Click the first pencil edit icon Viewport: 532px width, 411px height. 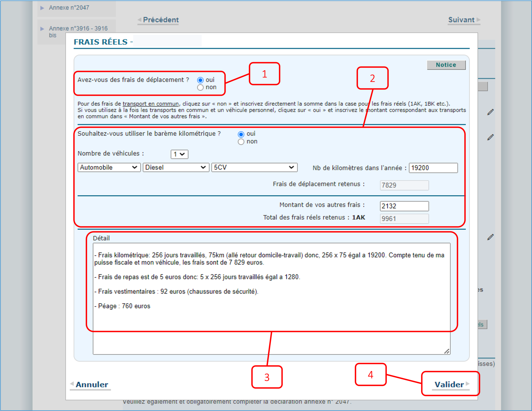point(490,112)
